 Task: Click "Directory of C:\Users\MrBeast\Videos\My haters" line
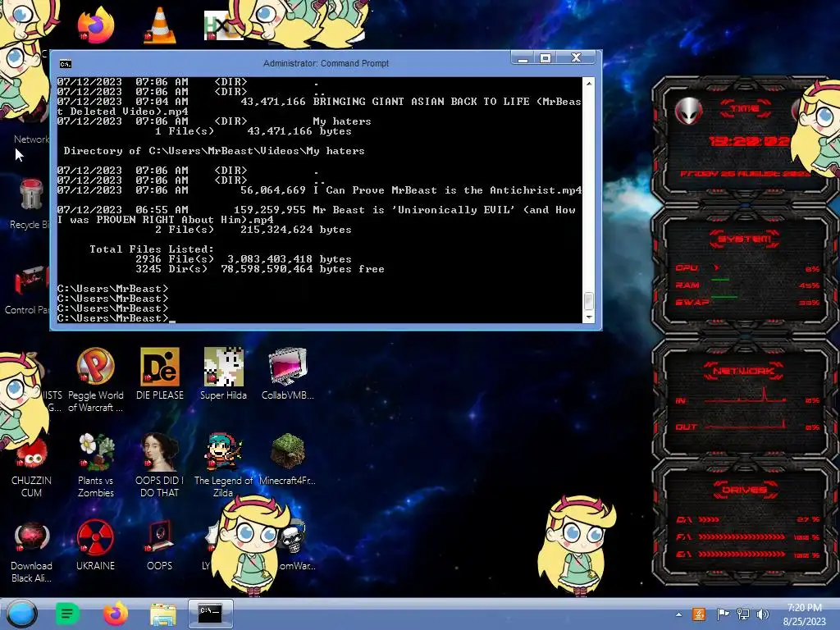pyautogui.click(x=214, y=151)
